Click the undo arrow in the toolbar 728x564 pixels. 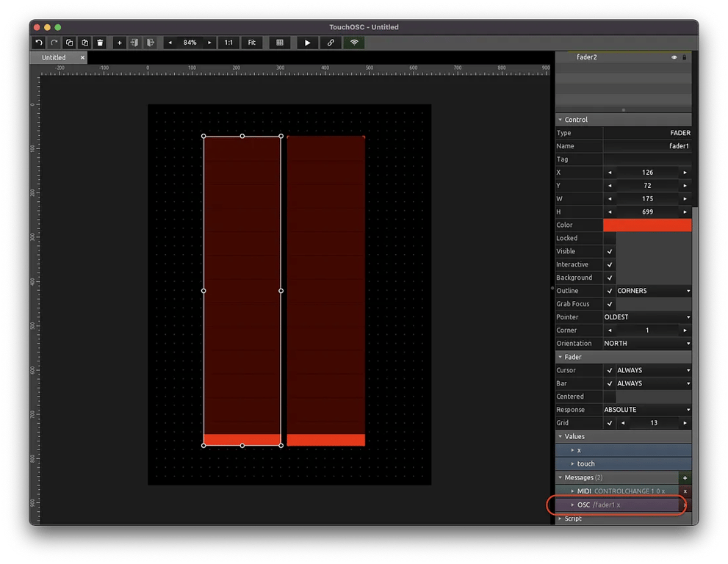tap(39, 43)
